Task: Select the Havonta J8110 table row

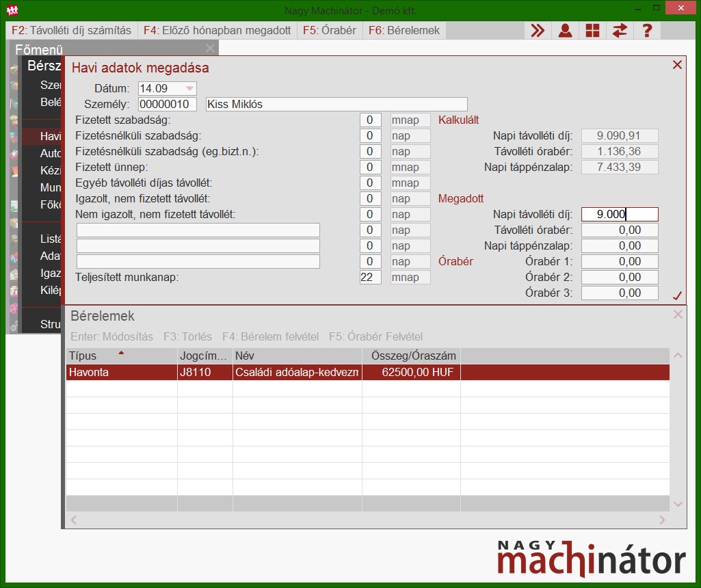Action: pos(368,372)
